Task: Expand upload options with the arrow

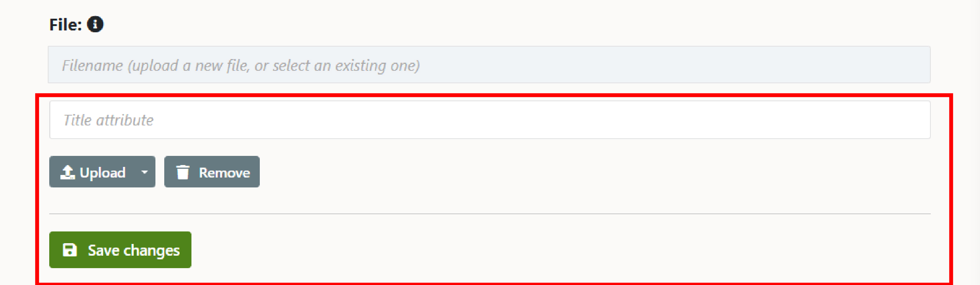Action: (144, 172)
